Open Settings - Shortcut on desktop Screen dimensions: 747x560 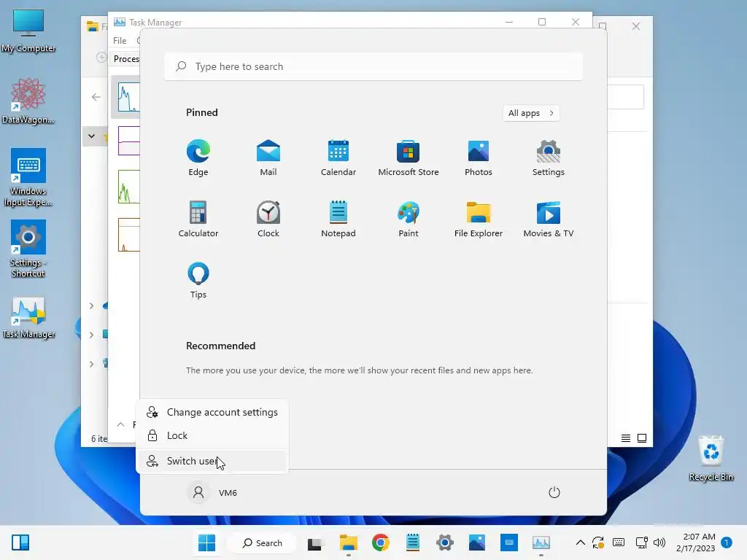(x=28, y=249)
